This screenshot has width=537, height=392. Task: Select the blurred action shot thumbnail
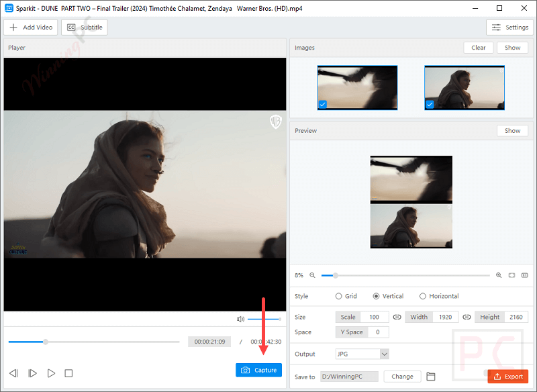[358, 88]
